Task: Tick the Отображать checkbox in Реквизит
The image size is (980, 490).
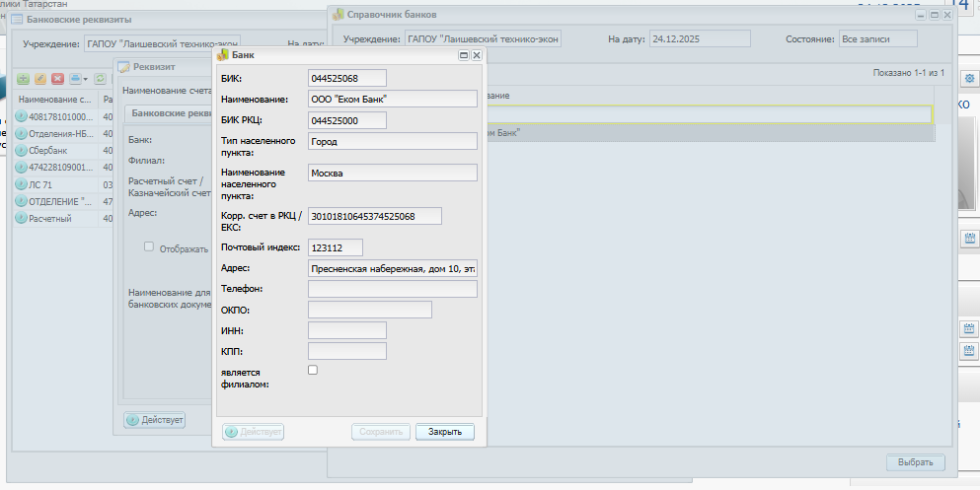Action: coord(149,246)
